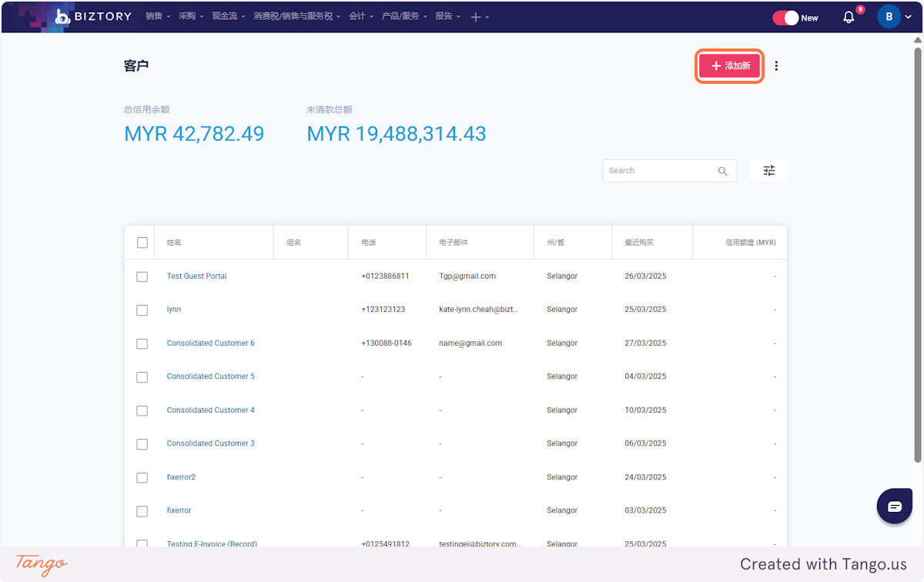Open the Consolidated Customer 6 link

pyautogui.click(x=210, y=343)
